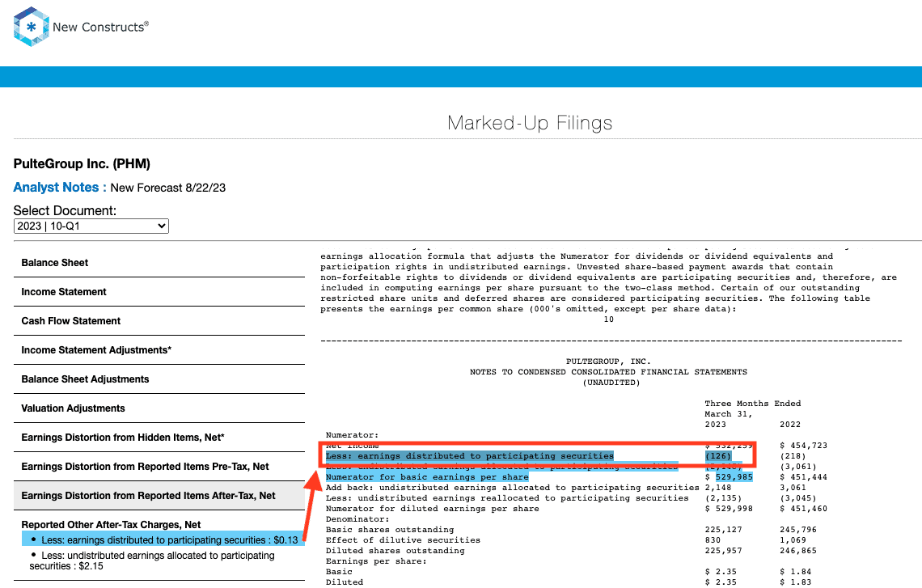Click the 'Numerator:' label

[x=352, y=436]
